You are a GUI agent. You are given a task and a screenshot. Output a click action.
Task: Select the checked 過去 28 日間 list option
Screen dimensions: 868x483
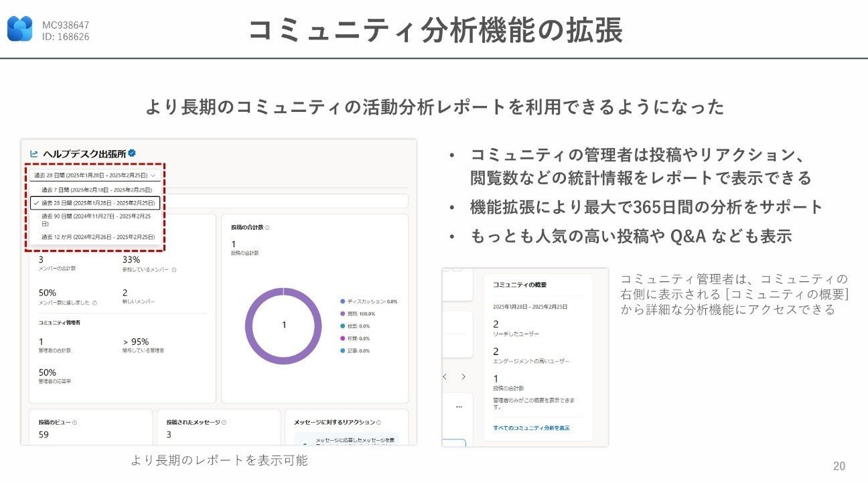tap(95, 203)
